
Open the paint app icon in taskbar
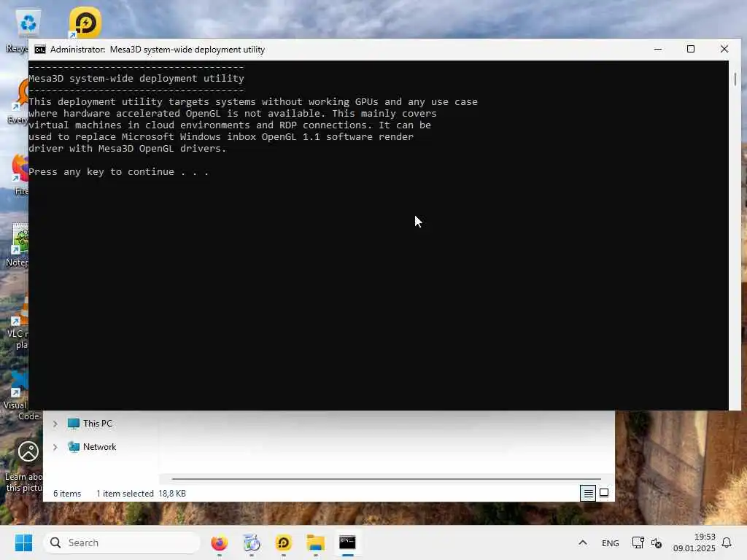coord(252,542)
